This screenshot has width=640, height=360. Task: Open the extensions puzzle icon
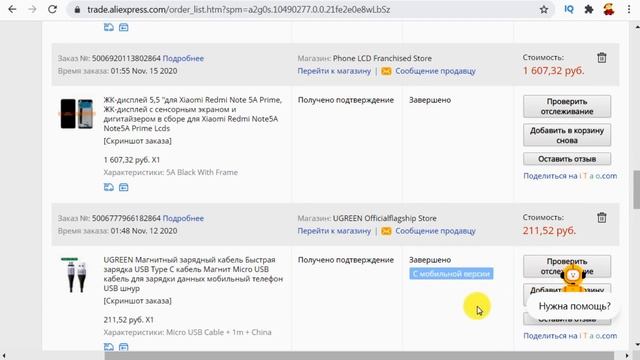589,9
